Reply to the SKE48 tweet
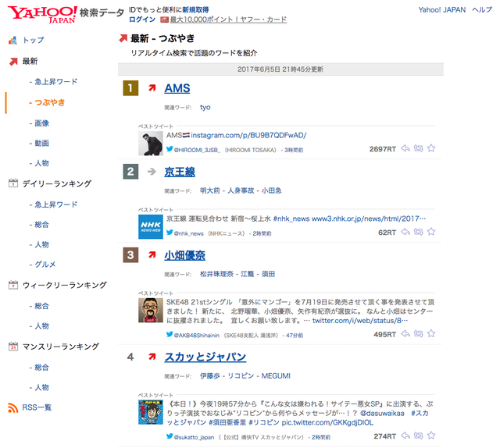Screen dimensions: 500x448 click(x=405, y=334)
